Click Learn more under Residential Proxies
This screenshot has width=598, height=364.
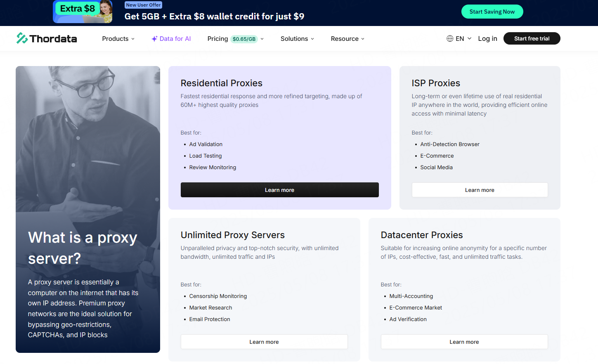click(x=279, y=190)
